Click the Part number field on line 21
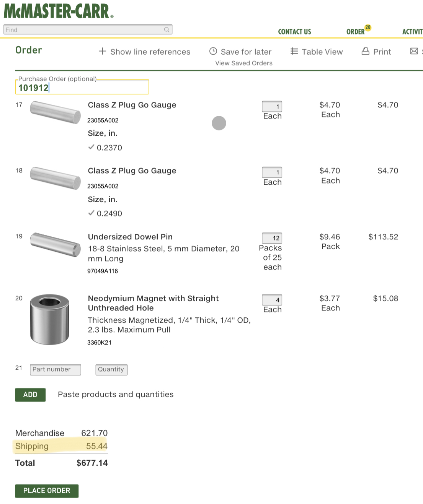Viewport: 423px width, 504px height. (x=56, y=369)
